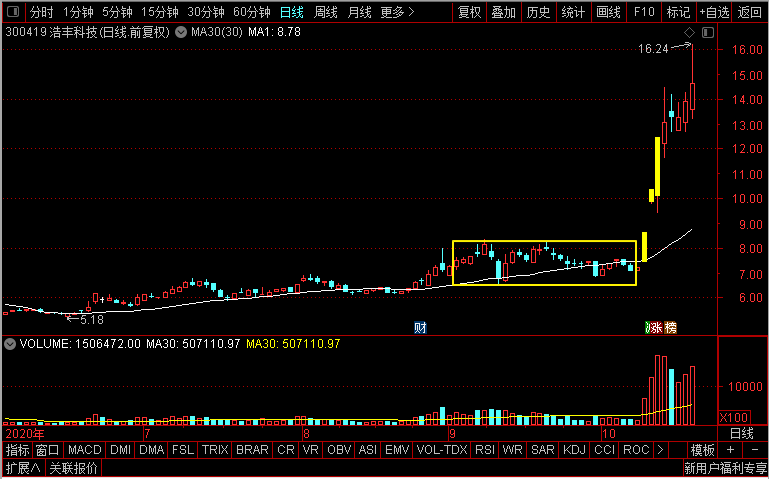This screenshot has width=770, height=479.
Task: Click the 财 financial marker on chart
Action: (421, 327)
